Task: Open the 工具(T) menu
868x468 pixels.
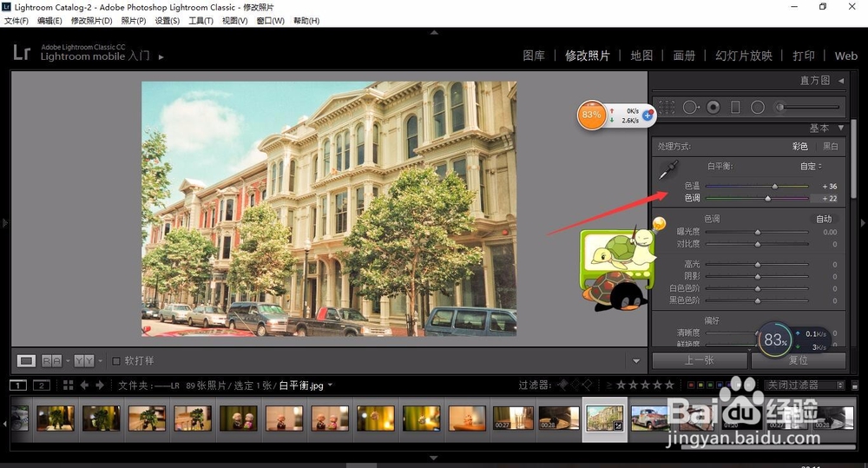Action: point(201,21)
